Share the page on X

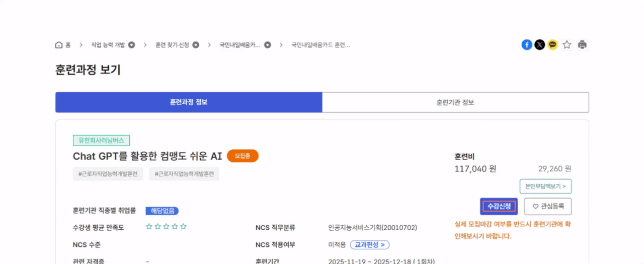point(540,45)
